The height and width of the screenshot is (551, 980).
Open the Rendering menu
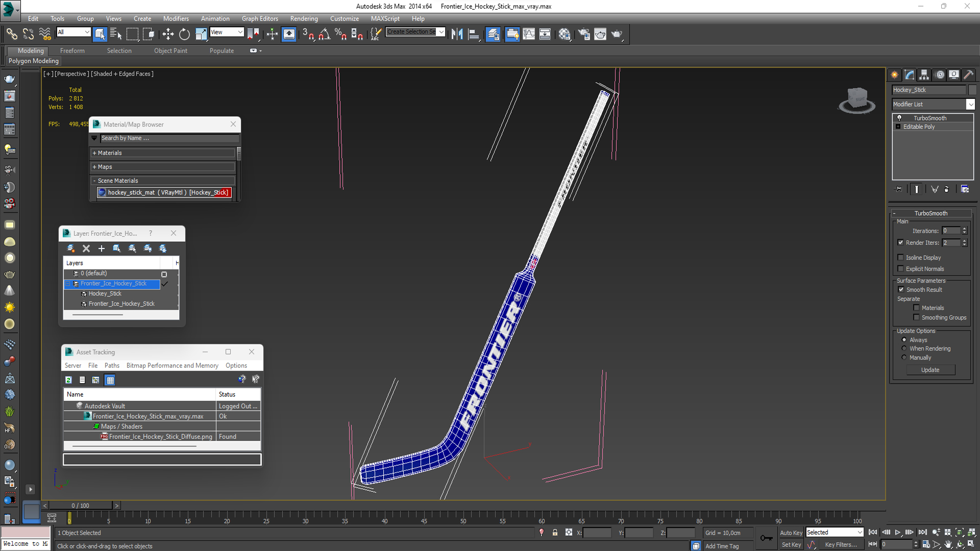tap(304, 18)
